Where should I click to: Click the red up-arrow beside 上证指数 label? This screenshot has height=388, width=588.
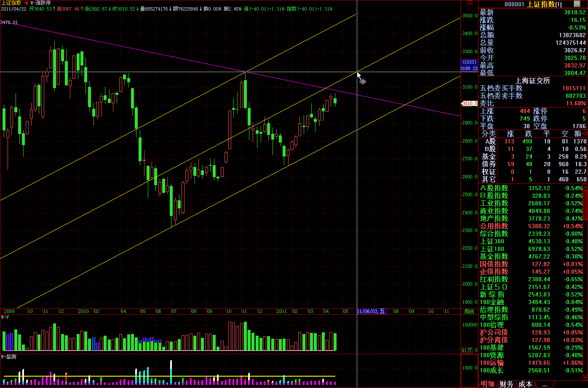click(26, 3)
